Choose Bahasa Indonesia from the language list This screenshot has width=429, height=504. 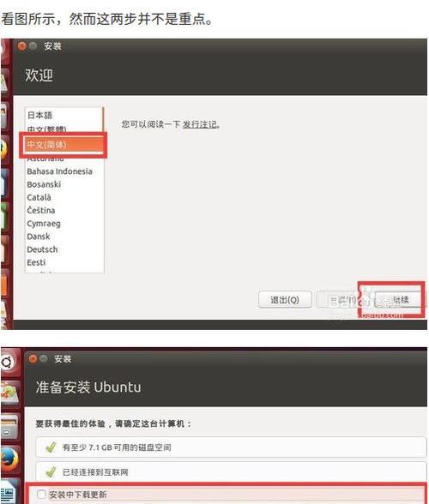pos(59,171)
